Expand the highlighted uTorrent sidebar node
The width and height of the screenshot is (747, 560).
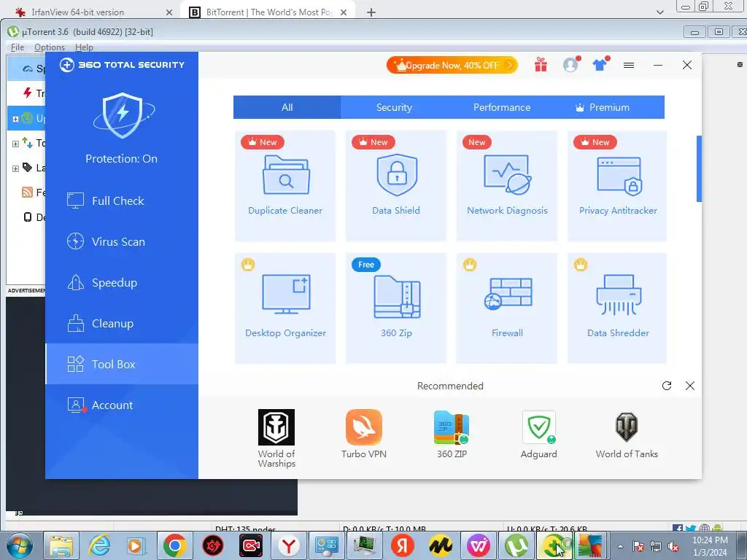click(15, 119)
